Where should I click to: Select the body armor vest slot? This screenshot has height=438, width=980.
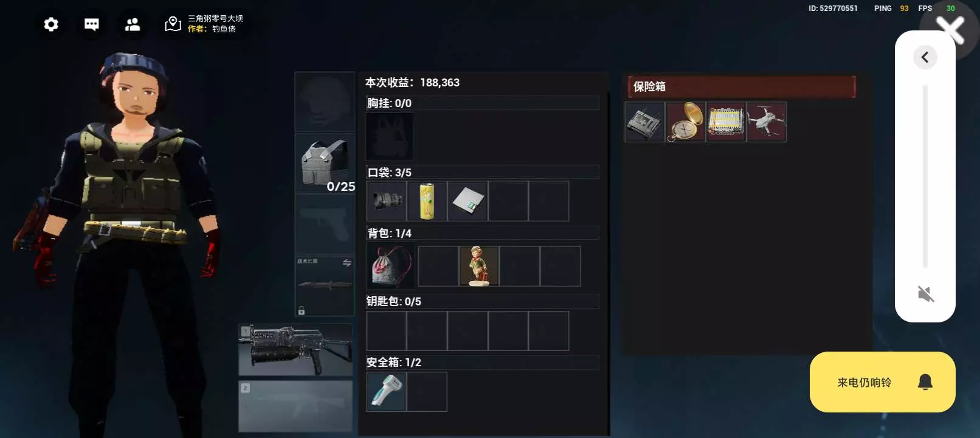coord(325,163)
